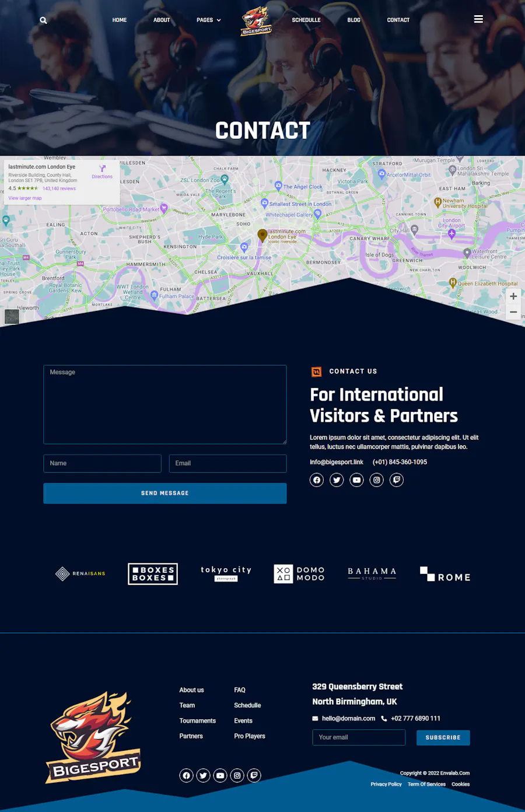Switch map to satellite thumbnail view

pos(12,316)
